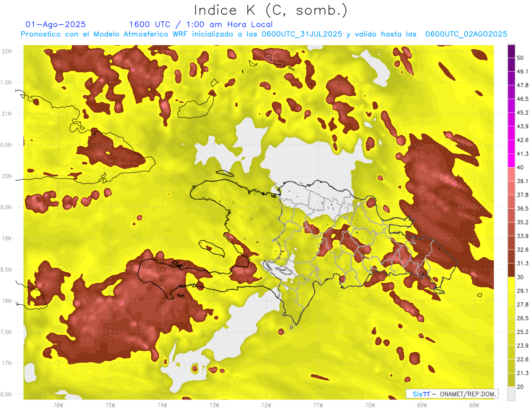Viewport: 532px width, 411px height.
Task: Click legend value '29.1'
Action: 522,291
